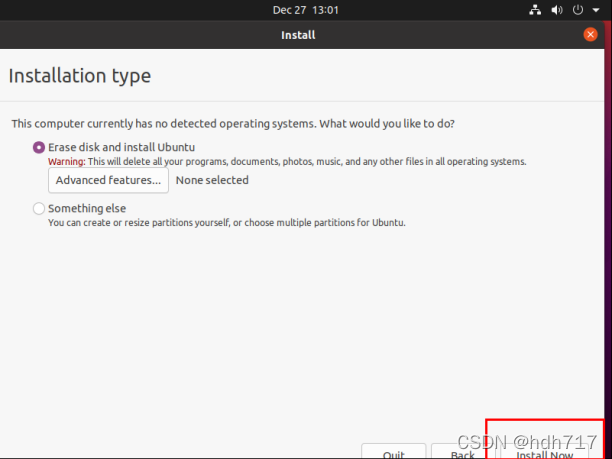Close the Install window

[x=590, y=35]
